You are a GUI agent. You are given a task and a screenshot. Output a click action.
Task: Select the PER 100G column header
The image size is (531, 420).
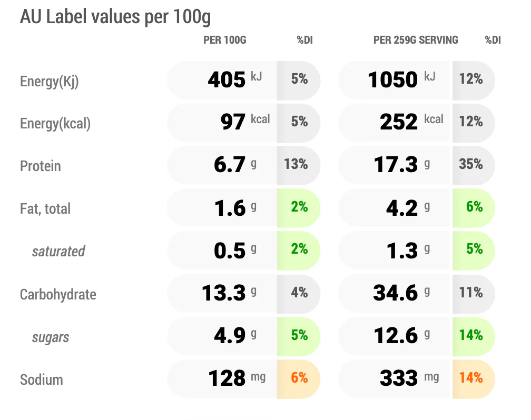coord(225,40)
